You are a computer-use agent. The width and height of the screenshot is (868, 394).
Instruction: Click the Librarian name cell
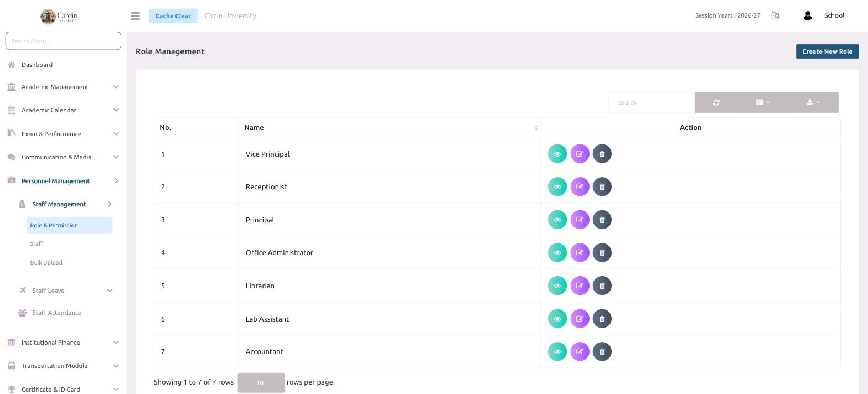389,286
